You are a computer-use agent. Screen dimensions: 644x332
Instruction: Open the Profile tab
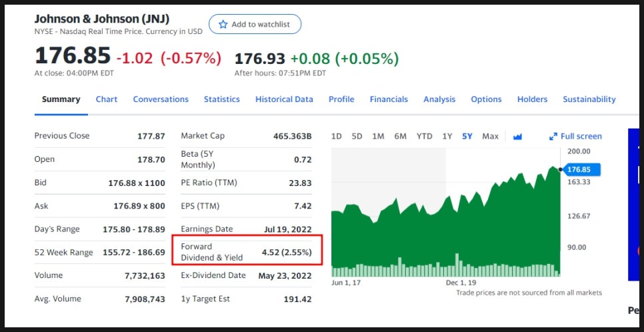pyautogui.click(x=341, y=99)
